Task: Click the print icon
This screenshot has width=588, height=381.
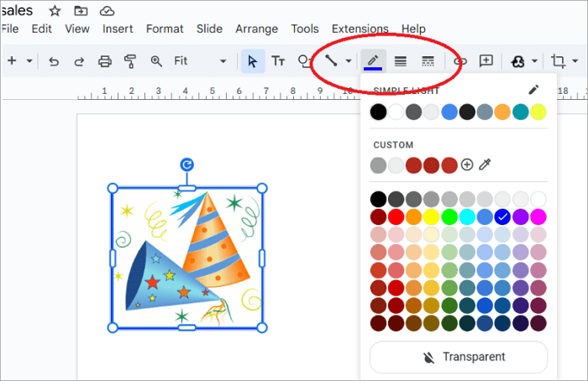Action: pos(105,61)
